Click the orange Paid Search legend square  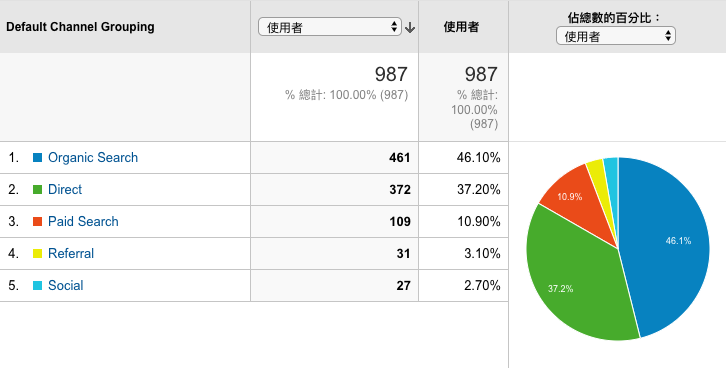coord(38,221)
